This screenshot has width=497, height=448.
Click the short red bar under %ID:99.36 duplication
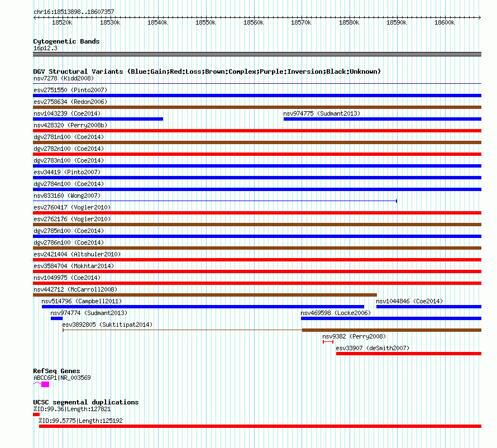point(36,414)
